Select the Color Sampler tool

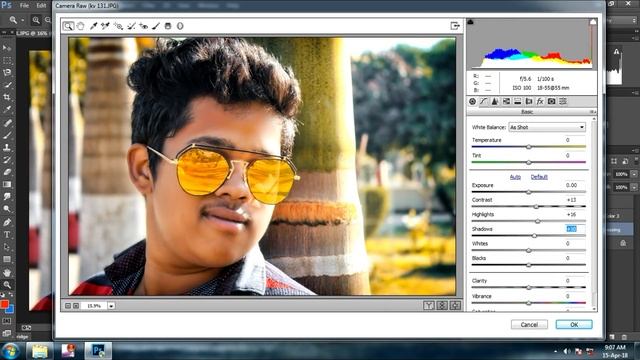point(105,26)
